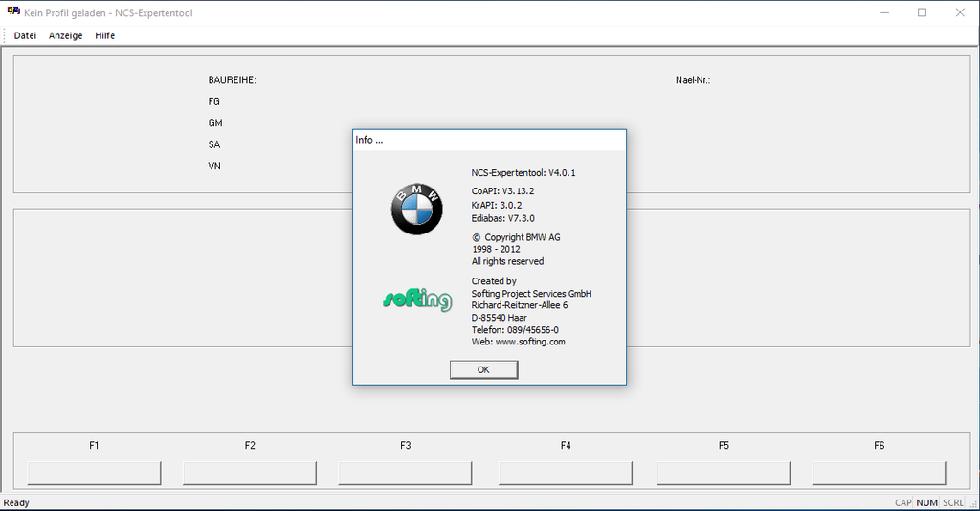The height and width of the screenshot is (511, 980).
Task: Click the D-85540 Haar line
Action: tap(499, 318)
